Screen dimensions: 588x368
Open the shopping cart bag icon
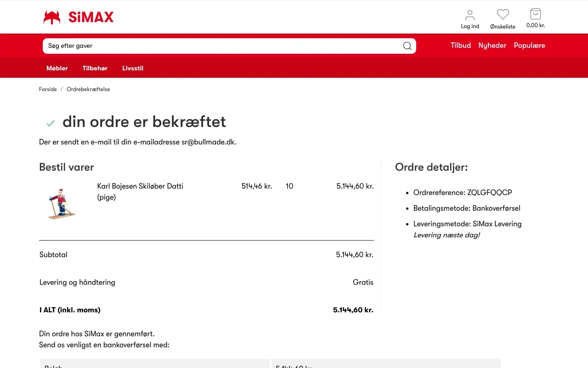tap(535, 14)
